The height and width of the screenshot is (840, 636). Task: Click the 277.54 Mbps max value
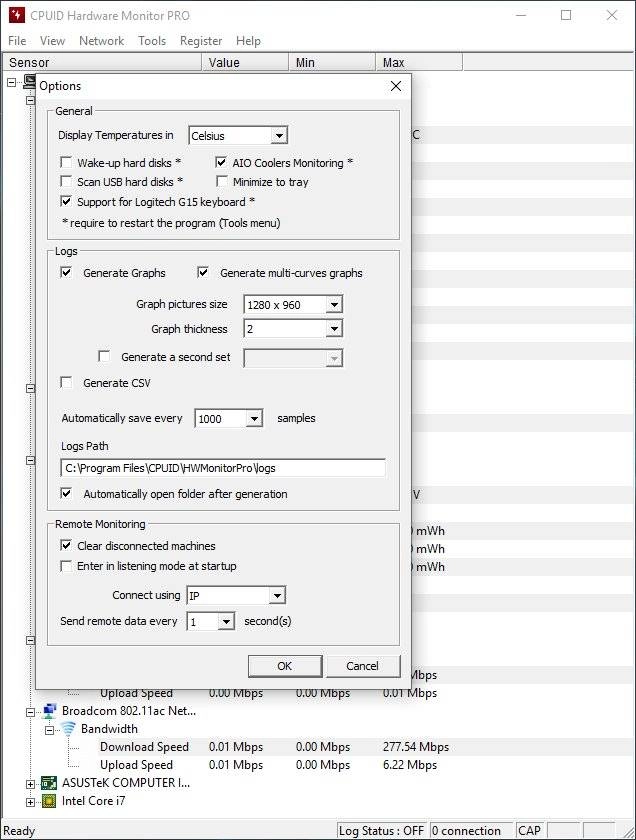point(416,747)
